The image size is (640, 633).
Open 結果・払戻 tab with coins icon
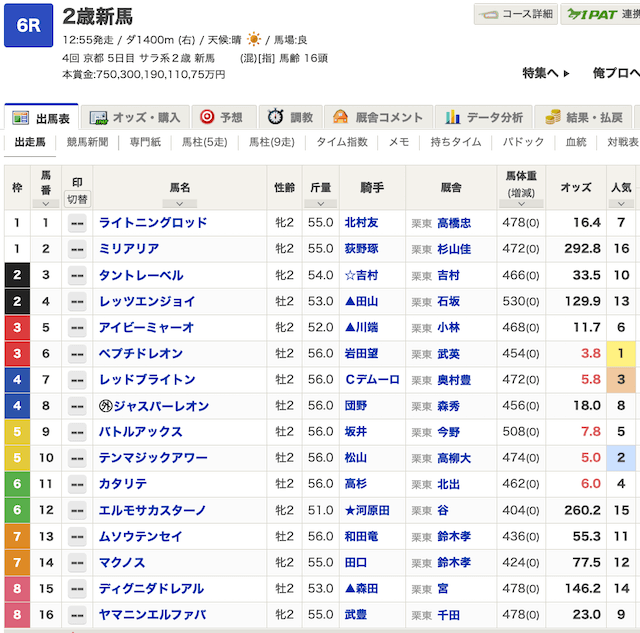click(x=587, y=118)
